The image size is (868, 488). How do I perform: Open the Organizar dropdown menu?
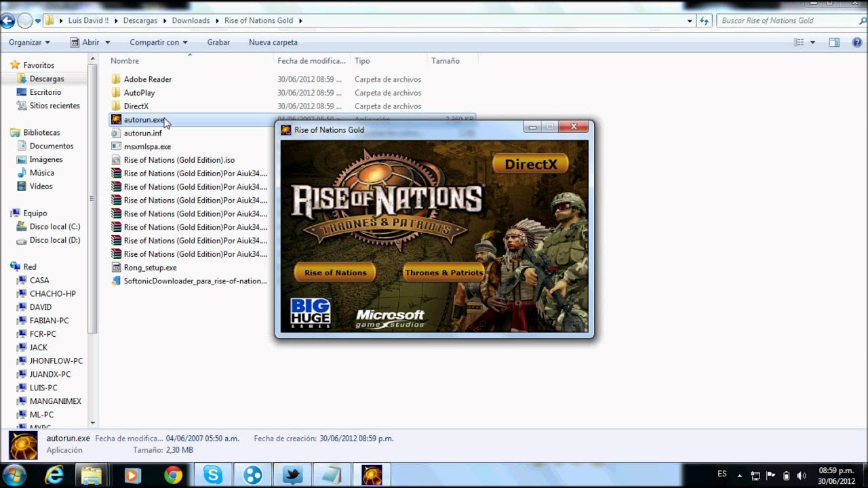click(29, 42)
